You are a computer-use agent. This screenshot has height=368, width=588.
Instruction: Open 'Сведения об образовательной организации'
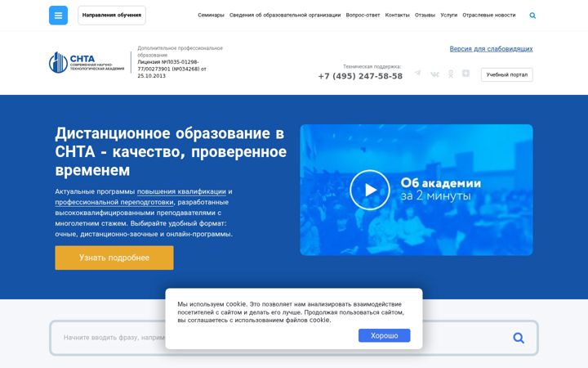(x=285, y=16)
